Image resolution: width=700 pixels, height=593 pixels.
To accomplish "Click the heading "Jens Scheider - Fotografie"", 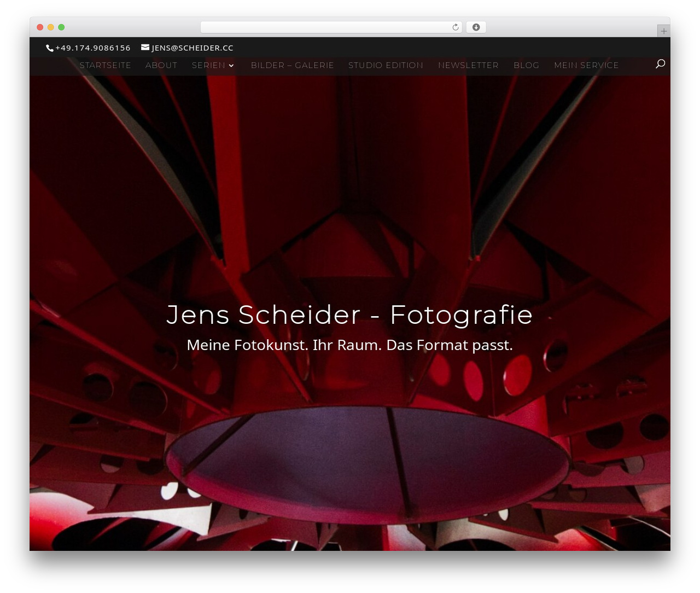I will [349, 315].
